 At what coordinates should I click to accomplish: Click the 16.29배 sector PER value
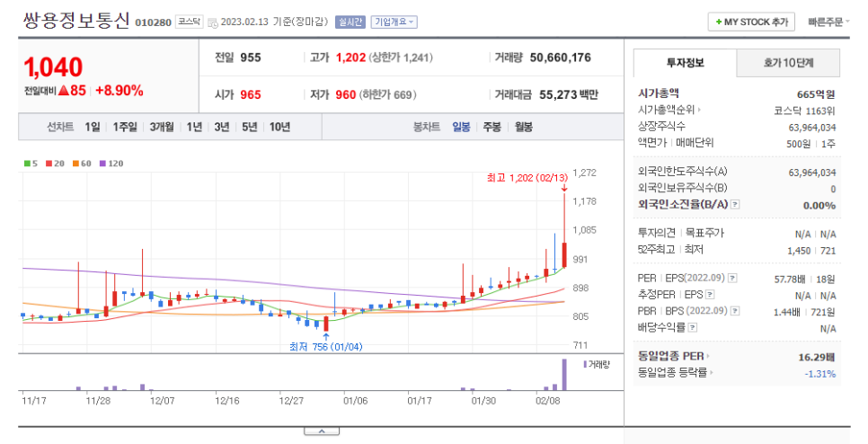click(817, 357)
